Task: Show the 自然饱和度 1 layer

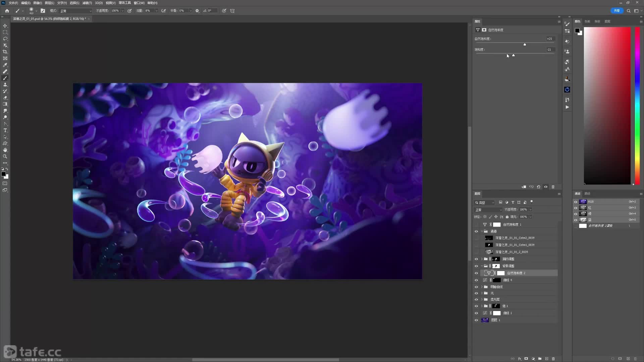Action: tap(476, 225)
